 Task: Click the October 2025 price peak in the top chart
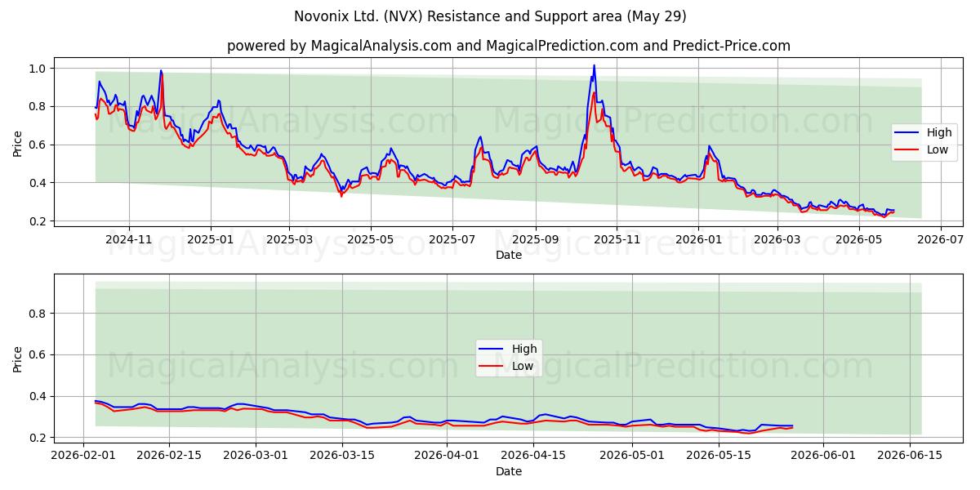[x=594, y=66]
